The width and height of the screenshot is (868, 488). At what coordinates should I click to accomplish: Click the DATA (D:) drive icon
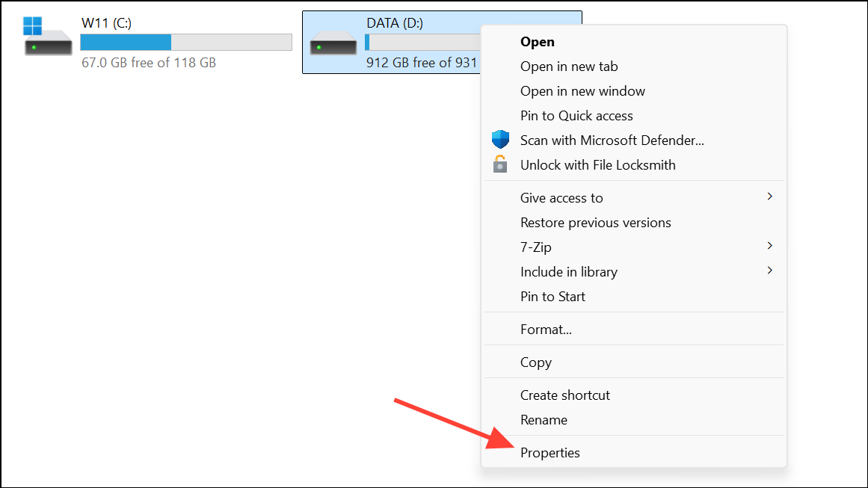point(333,43)
